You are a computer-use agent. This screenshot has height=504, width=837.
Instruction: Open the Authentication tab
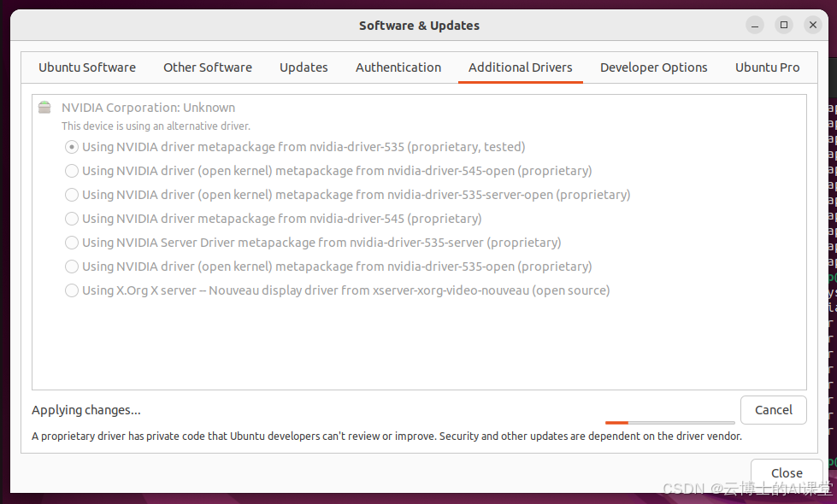pos(398,67)
